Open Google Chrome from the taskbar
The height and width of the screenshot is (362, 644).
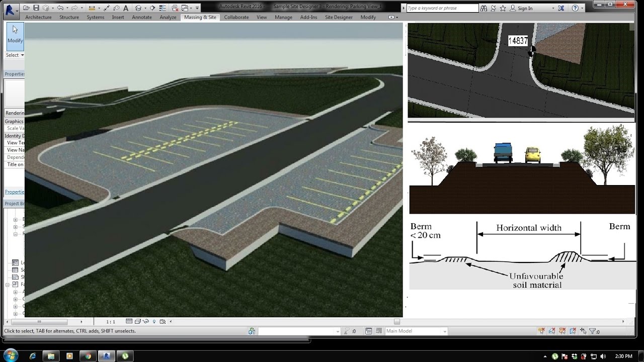(x=88, y=355)
